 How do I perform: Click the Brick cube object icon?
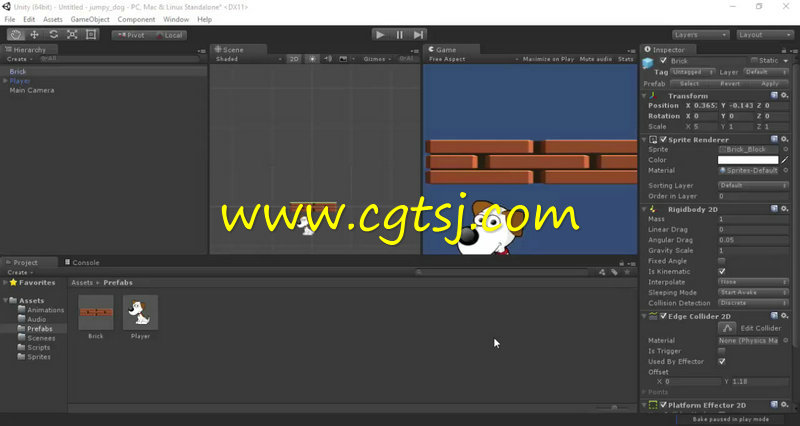[648, 63]
